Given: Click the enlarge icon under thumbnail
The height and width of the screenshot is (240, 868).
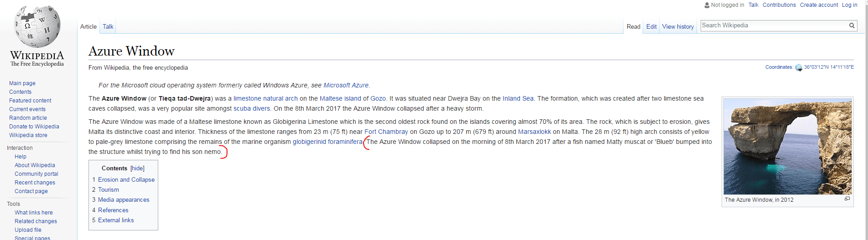Looking at the screenshot, I should pyautogui.click(x=847, y=199).
